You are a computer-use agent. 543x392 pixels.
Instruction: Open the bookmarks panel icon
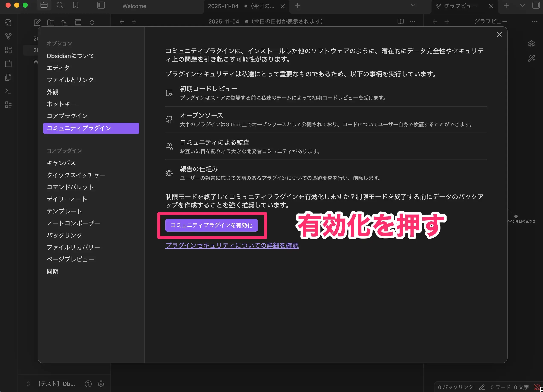(x=76, y=5)
